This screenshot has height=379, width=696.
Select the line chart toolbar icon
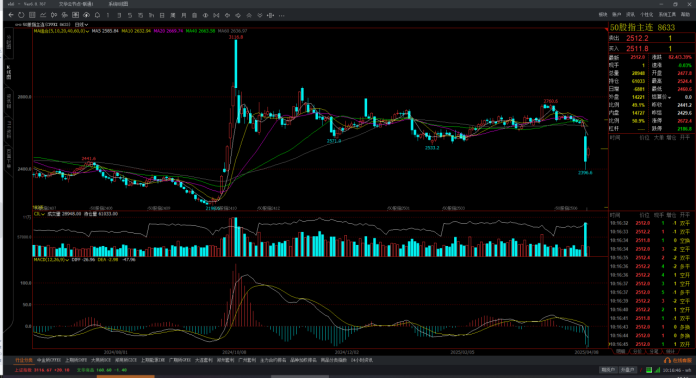pyautogui.click(x=43, y=15)
